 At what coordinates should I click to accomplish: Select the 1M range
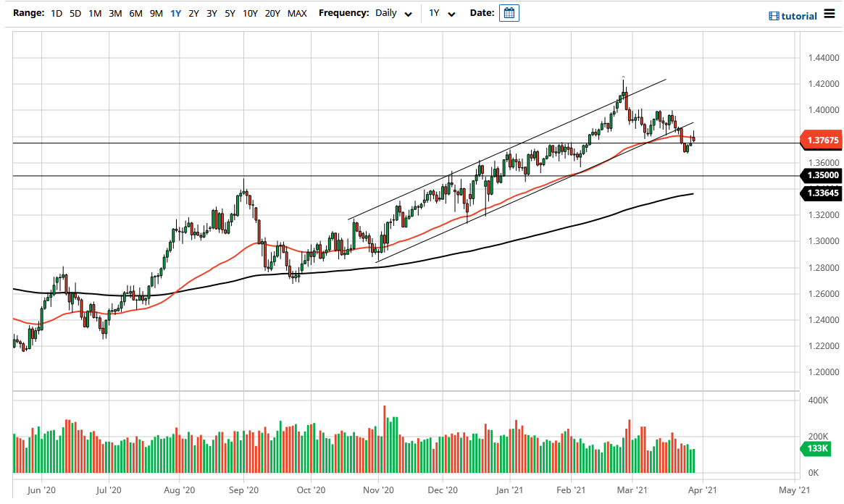[x=94, y=13]
